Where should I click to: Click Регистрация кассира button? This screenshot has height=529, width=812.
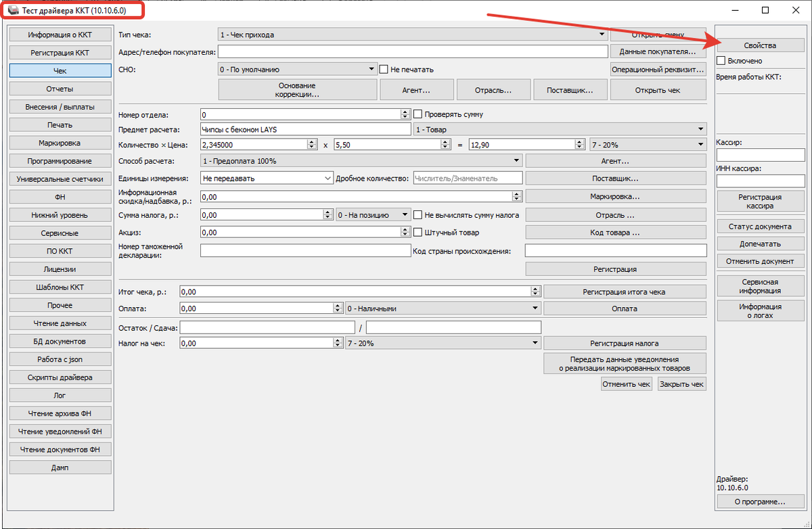coord(760,202)
